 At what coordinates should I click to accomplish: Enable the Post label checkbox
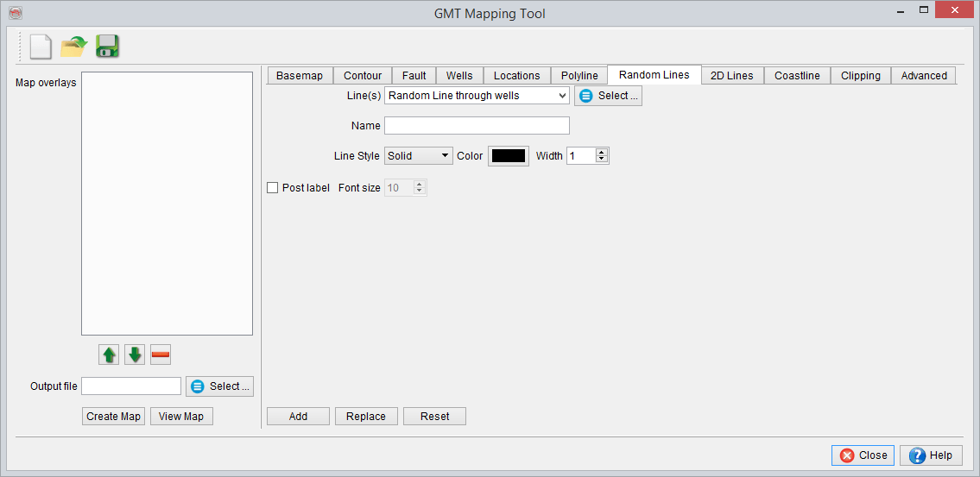click(x=273, y=187)
